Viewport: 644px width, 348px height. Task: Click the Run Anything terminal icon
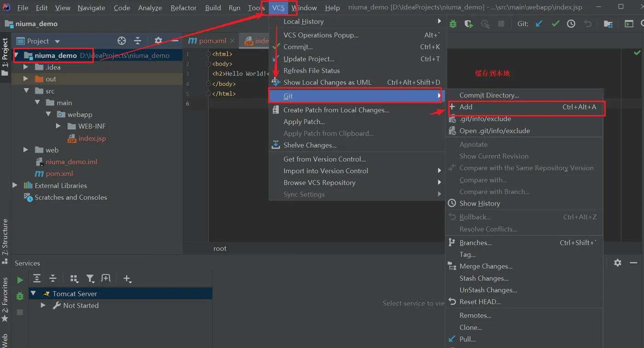point(628,24)
